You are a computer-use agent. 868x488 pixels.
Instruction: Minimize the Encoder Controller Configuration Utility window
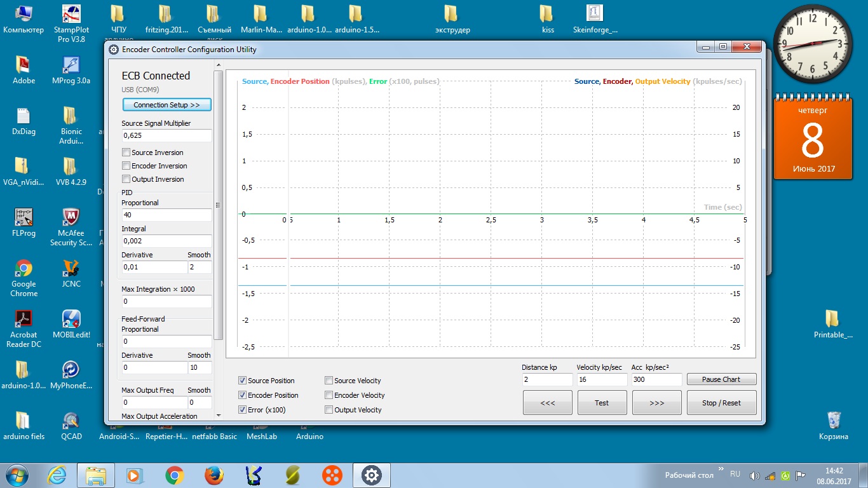706,46
